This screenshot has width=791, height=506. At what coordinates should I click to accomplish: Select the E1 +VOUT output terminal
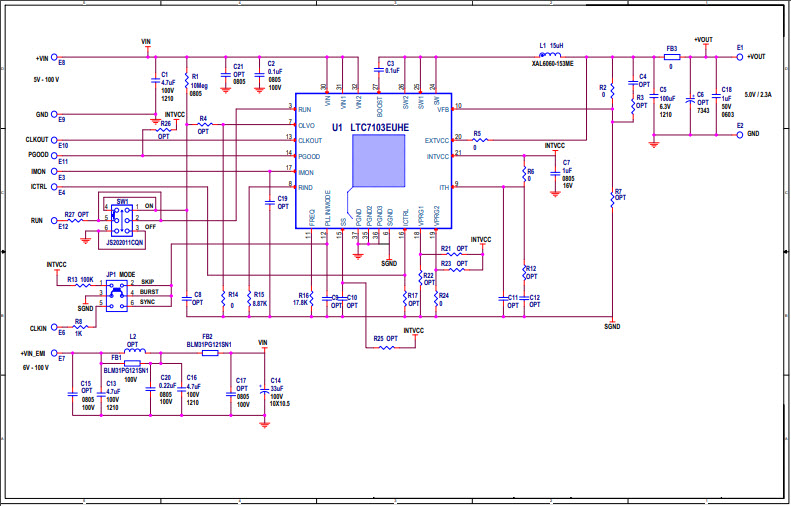click(x=739, y=57)
